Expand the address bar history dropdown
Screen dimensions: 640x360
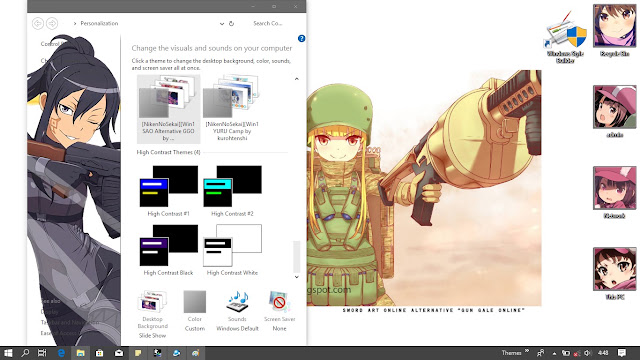(x=222, y=24)
